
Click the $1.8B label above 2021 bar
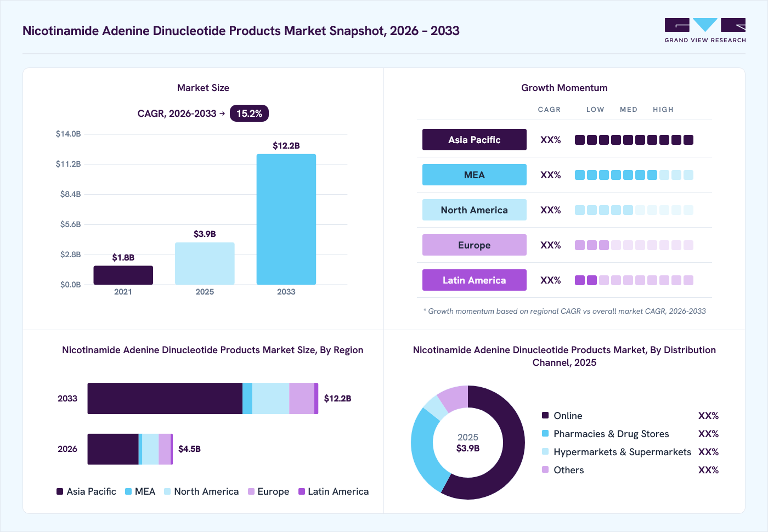coord(123,258)
